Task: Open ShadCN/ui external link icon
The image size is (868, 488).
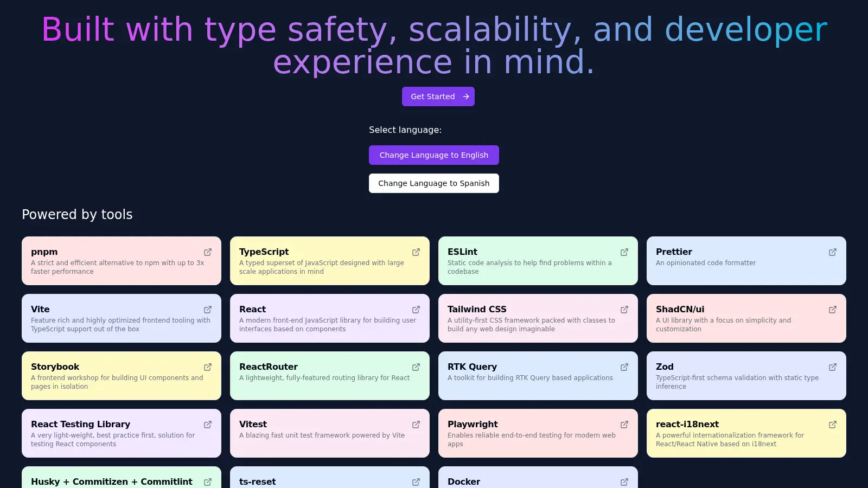Action: click(833, 310)
